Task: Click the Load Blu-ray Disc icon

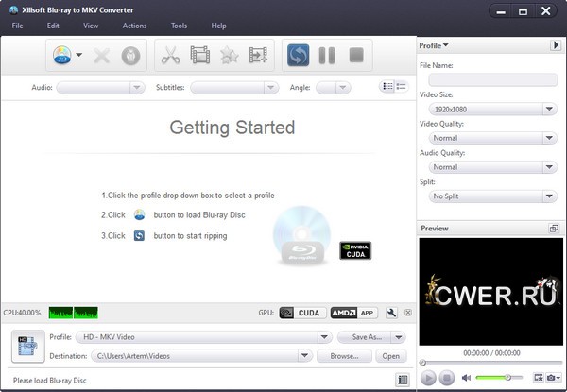Action: click(x=61, y=55)
